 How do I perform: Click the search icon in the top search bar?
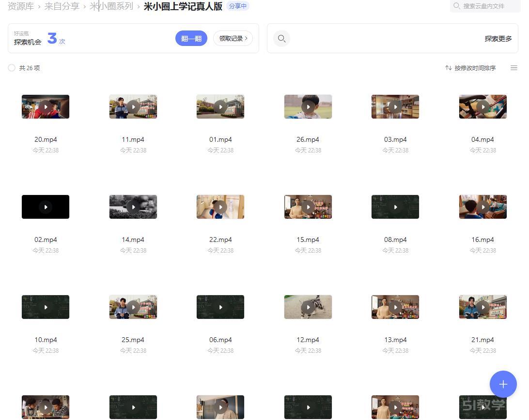click(456, 6)
